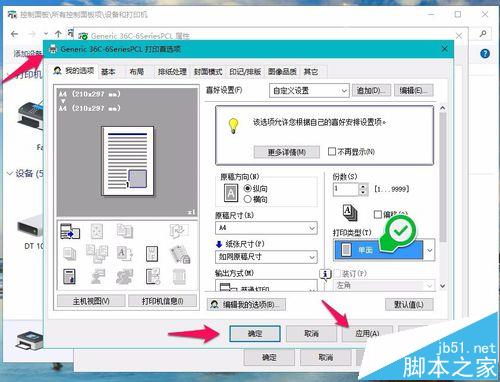Click the 份数 copies input field
Image resolution: width=500 pixels, height=382 pixels.
click(346, 189)
